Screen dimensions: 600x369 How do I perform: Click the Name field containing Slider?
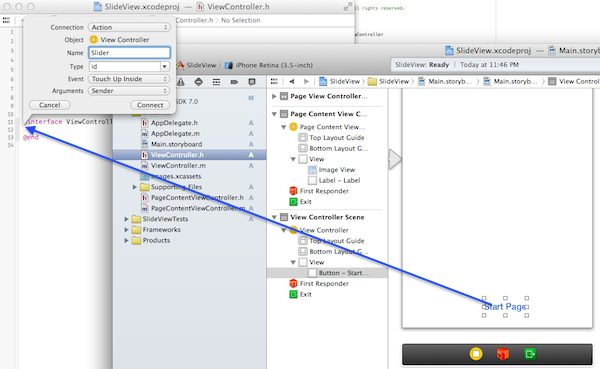point(129,53)
